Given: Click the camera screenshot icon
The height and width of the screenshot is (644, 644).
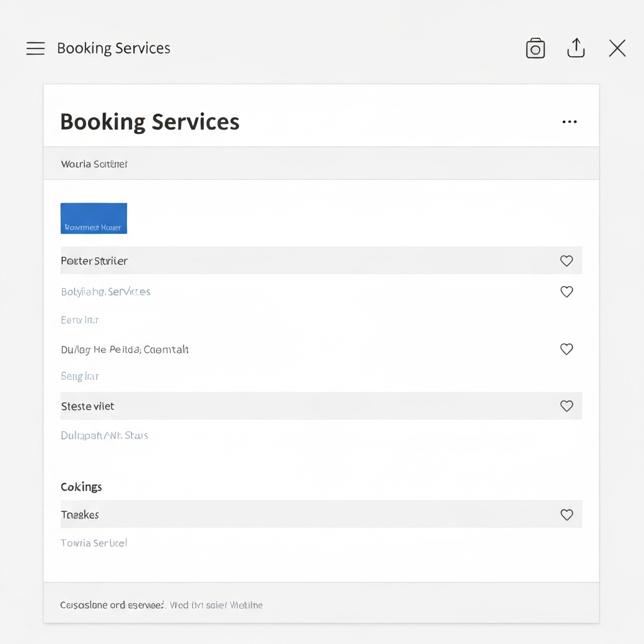Looking at the screenshot, I should tap(535, 48).
